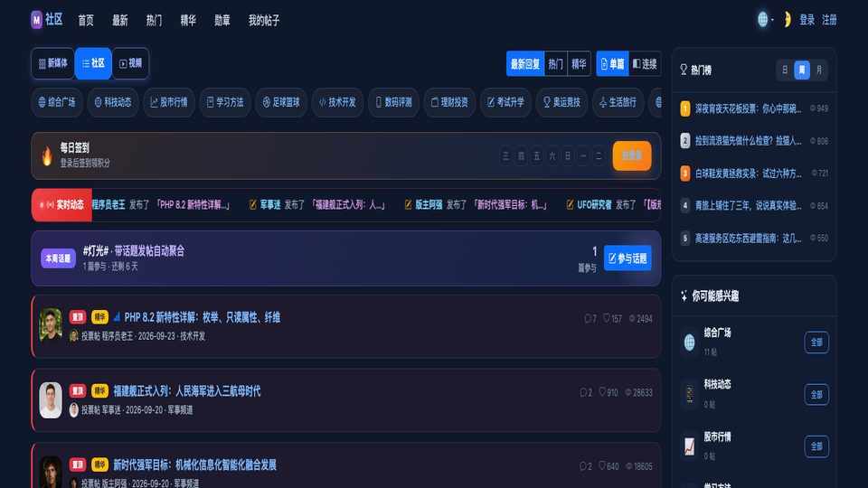
Task: Select the 学习方法 category chip
Action: click(x=225, y=102)
